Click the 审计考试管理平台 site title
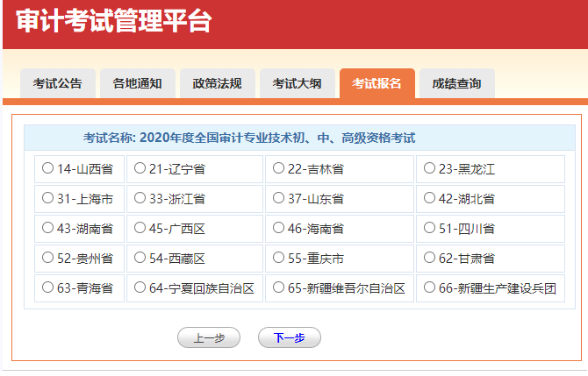 (x=114, y=21)
